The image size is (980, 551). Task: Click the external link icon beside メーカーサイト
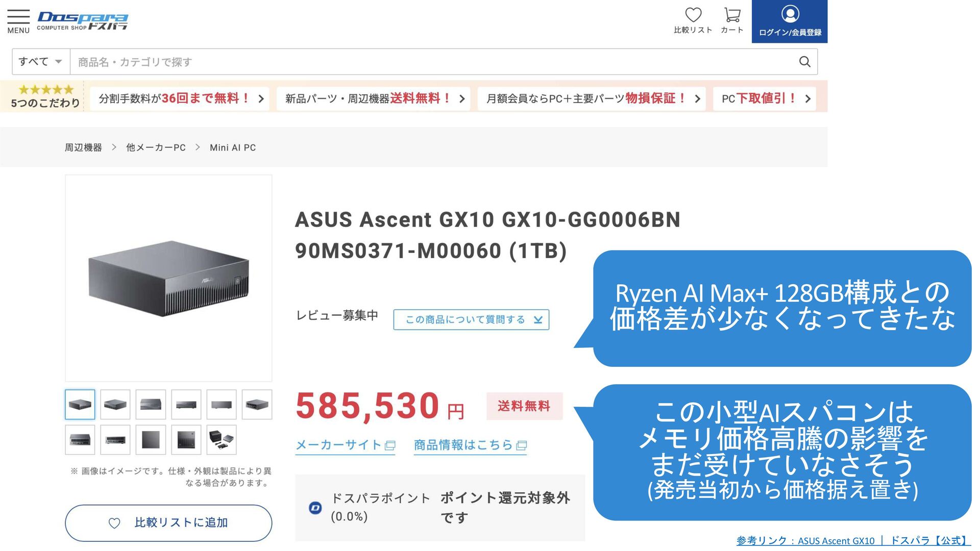click(390, 445)
